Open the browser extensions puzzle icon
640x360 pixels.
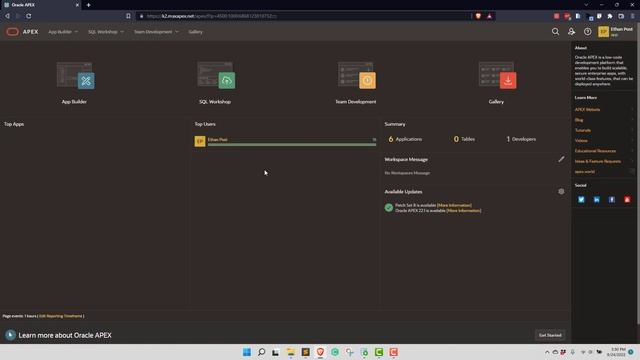point(610,16)
